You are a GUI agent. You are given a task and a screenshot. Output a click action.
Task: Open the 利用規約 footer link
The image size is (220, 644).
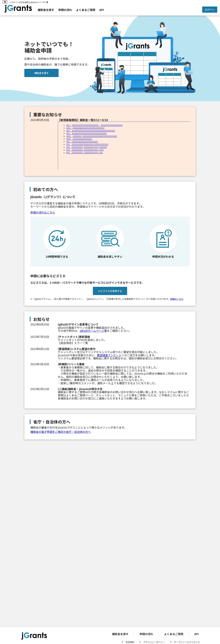coord(130,642)
